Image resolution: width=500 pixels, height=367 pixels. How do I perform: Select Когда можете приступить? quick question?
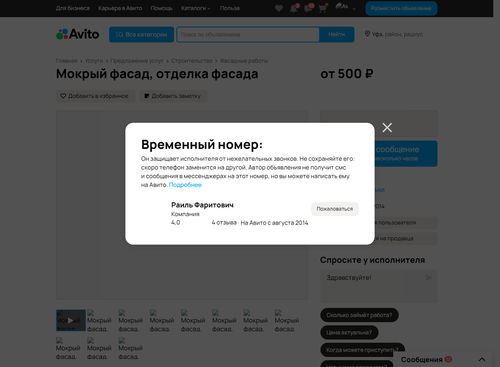(x=362, y=350)
